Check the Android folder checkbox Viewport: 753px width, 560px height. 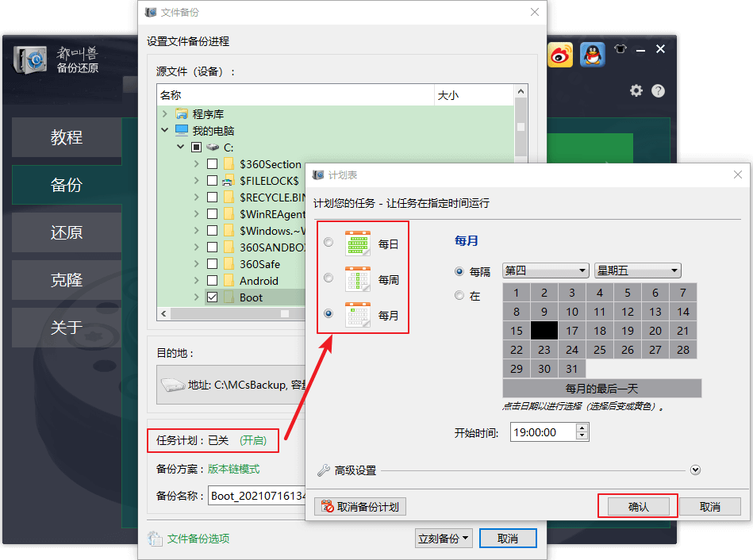click(212, 281)
